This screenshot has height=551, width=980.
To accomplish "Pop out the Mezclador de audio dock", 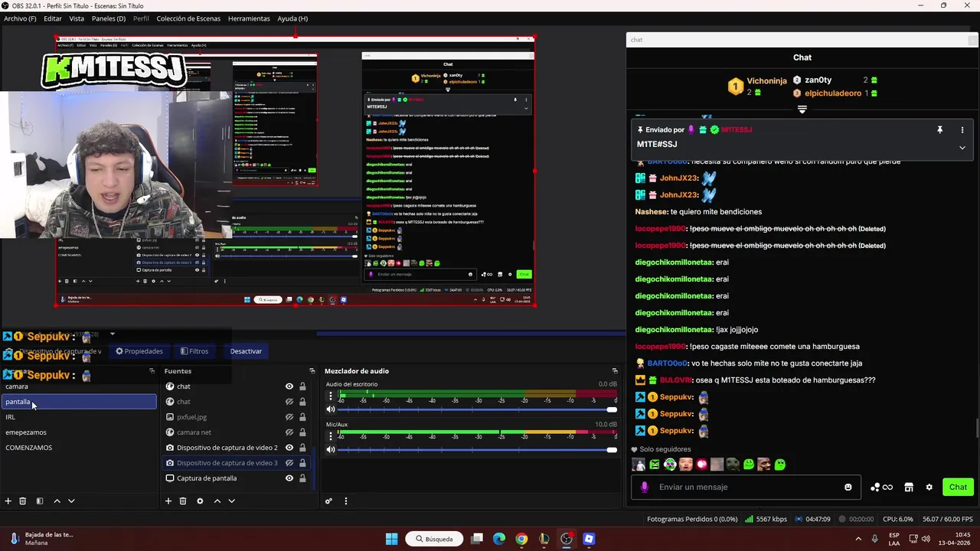I will click(x=615, y=371).
